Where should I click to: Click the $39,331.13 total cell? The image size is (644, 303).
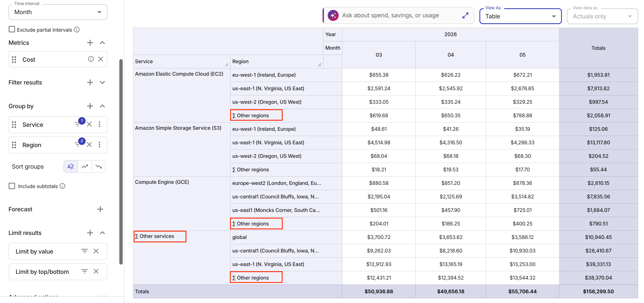(598, 264)
